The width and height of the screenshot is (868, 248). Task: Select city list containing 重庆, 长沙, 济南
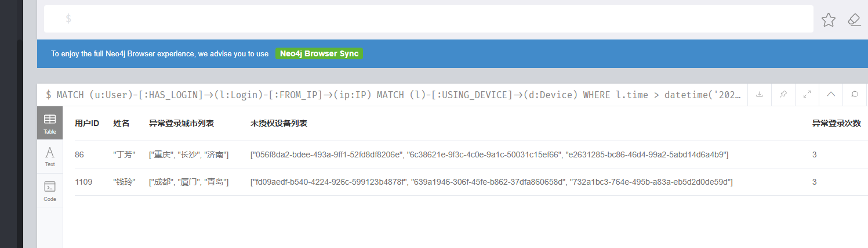pyautogui.click(x=189, y=154)
